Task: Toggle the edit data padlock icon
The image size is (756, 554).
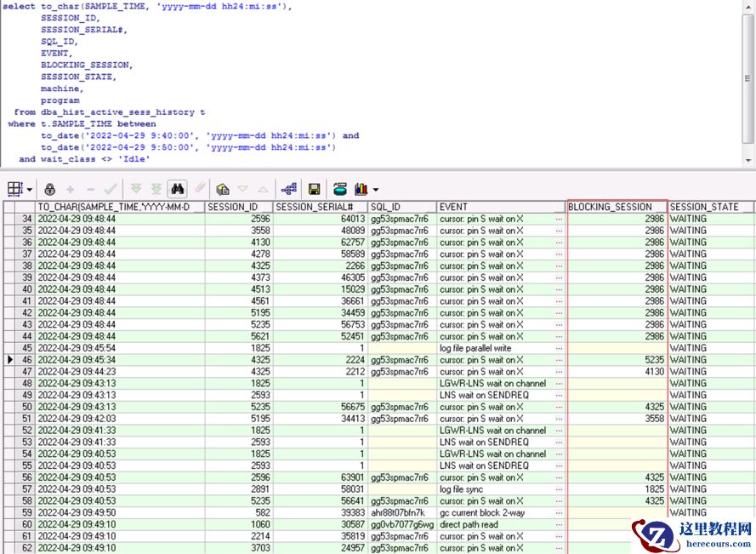Action: tap(50, 189)
